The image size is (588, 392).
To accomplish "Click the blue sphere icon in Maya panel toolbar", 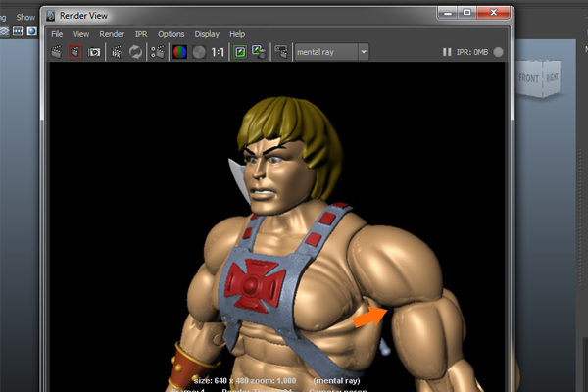I will [32, 31].
